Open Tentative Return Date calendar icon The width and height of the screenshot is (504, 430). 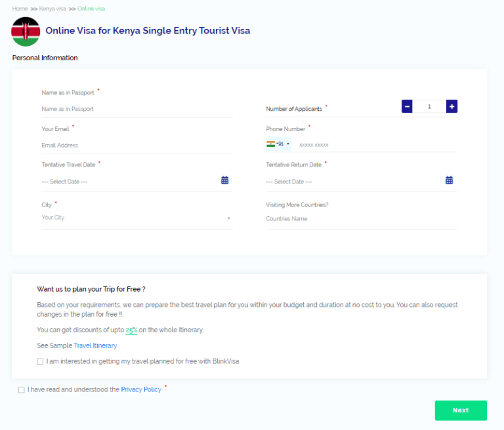point(449,180)
